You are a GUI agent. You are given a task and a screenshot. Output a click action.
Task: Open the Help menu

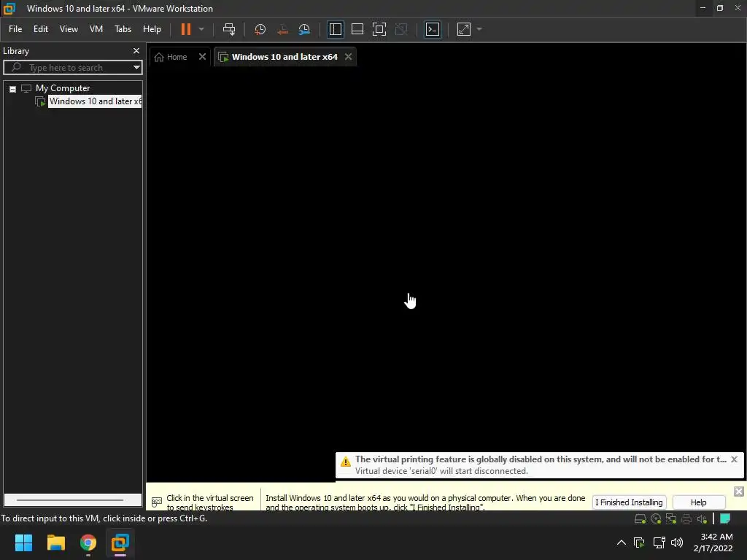point(152,29)
